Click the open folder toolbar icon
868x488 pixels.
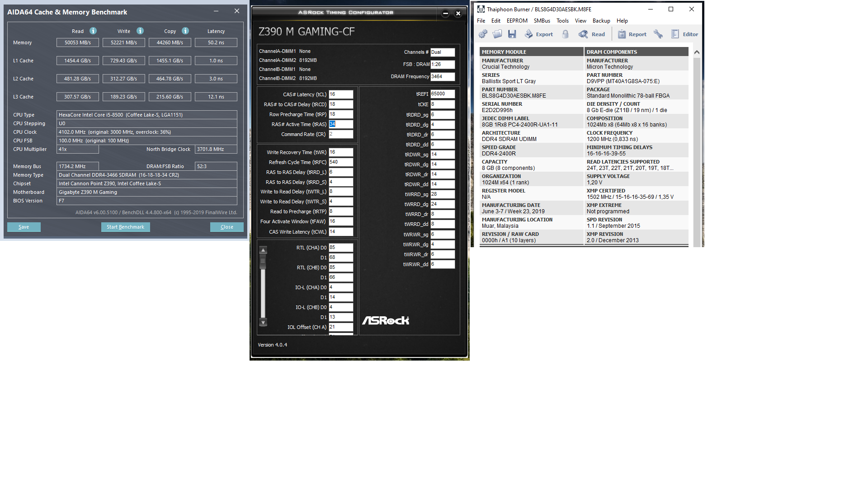[497, 34]
